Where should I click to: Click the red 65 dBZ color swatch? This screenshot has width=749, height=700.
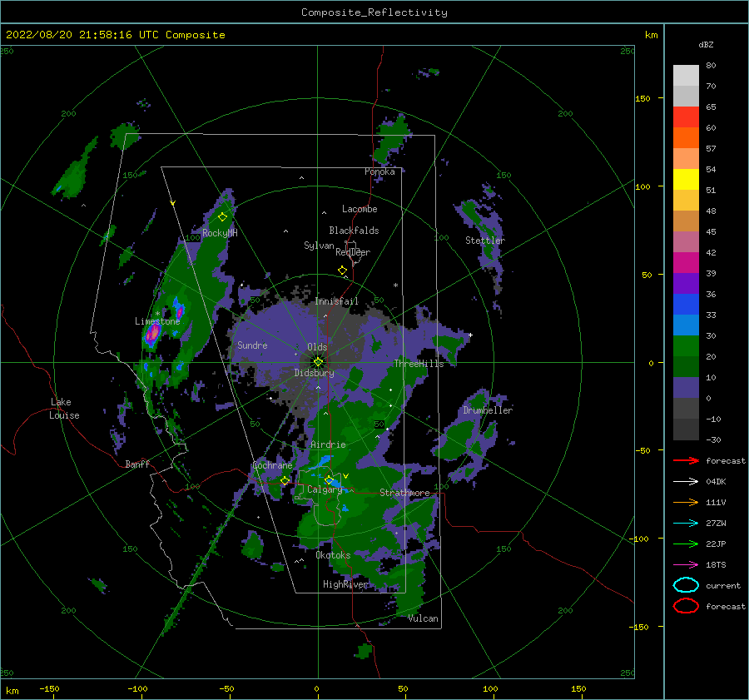coord(686,117)
